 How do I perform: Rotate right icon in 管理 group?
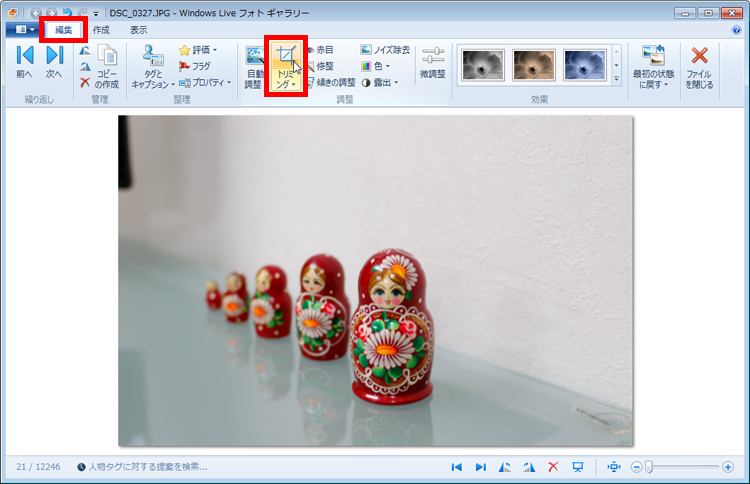[85, 66]
